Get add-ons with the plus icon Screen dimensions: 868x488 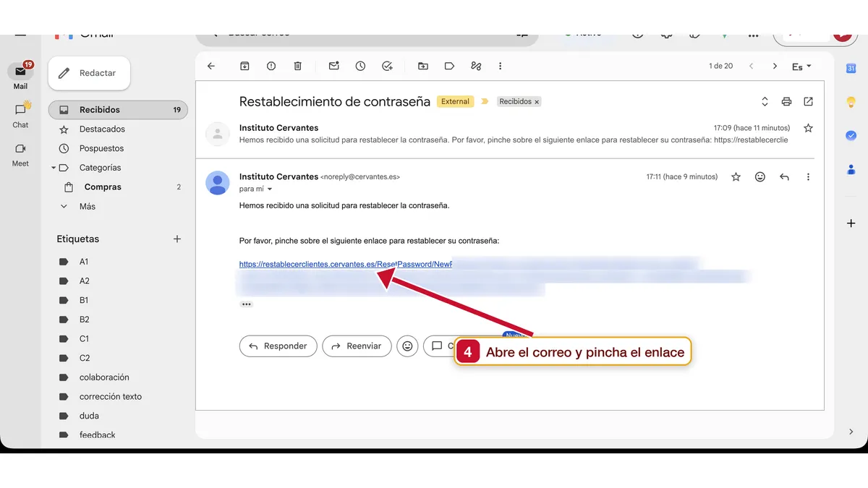pyautogui.click(x=851, y=223)
